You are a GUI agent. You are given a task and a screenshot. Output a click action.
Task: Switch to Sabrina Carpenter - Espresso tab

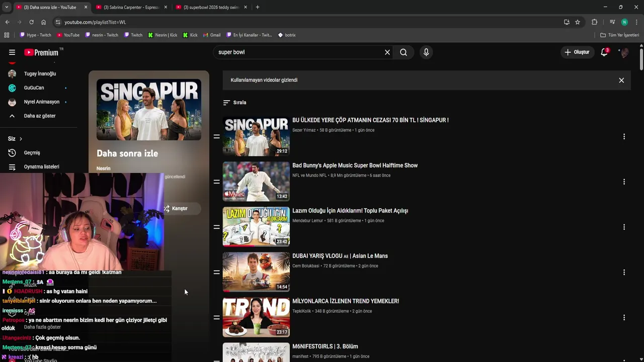131,8
